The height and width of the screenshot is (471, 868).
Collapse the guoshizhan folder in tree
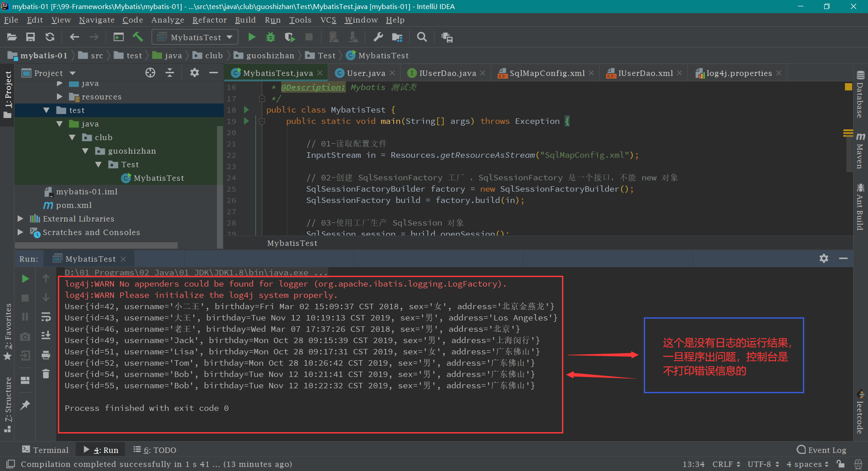click(x=85, y=151)
